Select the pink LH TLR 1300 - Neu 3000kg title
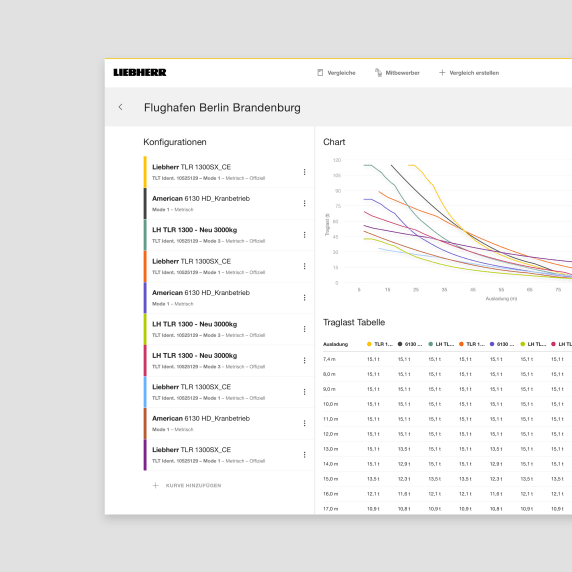The image size is (572, 572). [194, 355]
